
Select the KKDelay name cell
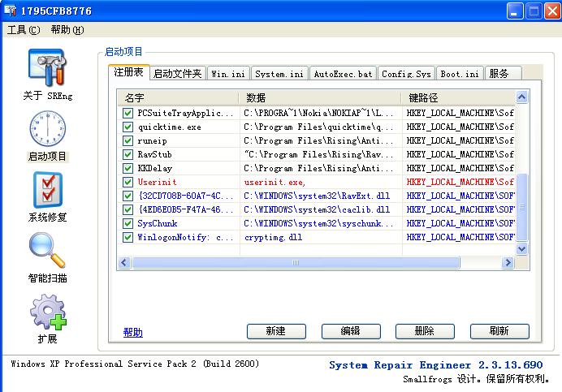155,169
